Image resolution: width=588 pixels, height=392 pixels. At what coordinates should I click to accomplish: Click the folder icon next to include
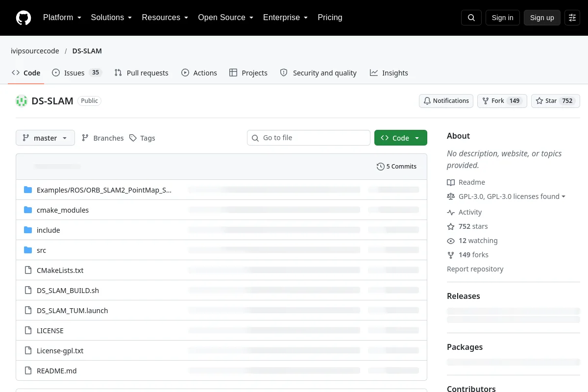point(28,230)
